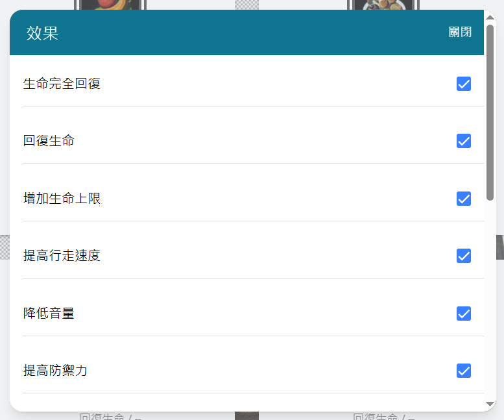The image size is (504, 420).
Task: Click scrollbar track below the thumb
Action: click(490, 299)
